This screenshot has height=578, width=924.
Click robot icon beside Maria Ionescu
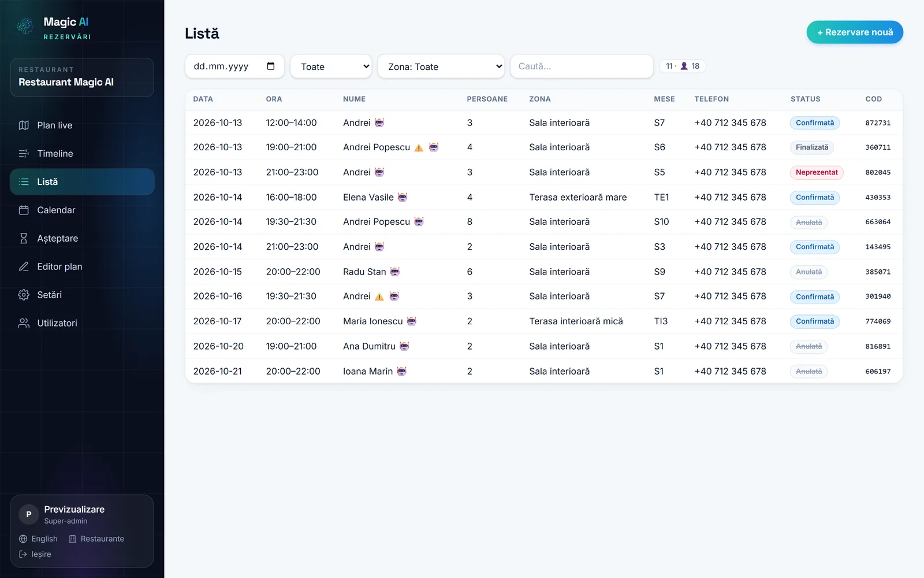[412, 321]
